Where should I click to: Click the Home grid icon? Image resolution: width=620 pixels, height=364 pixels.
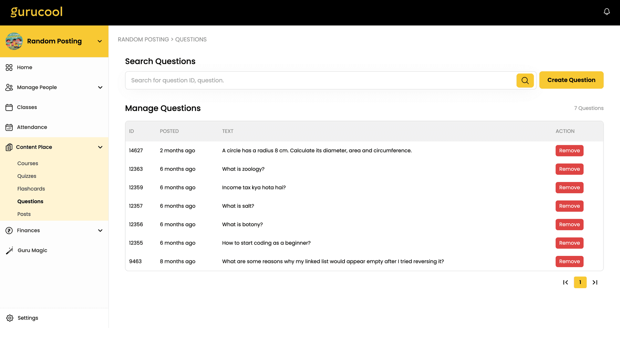9,67
